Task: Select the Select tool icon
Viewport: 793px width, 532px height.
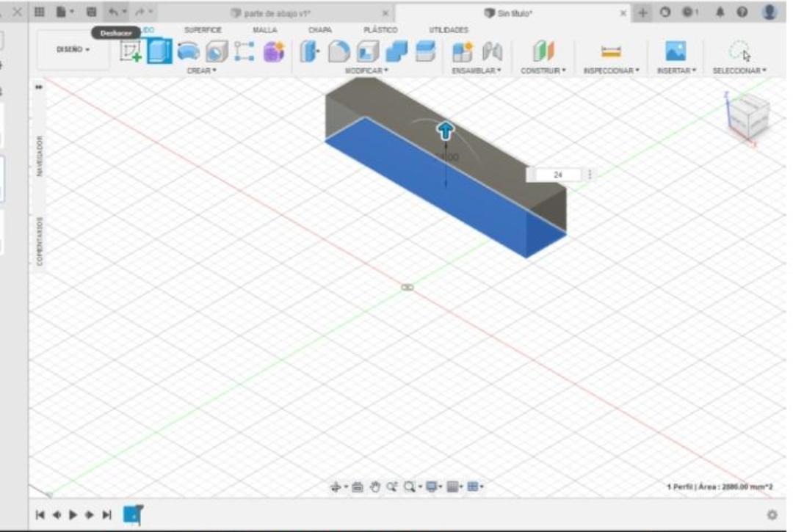Action: (x=739, y=51)
